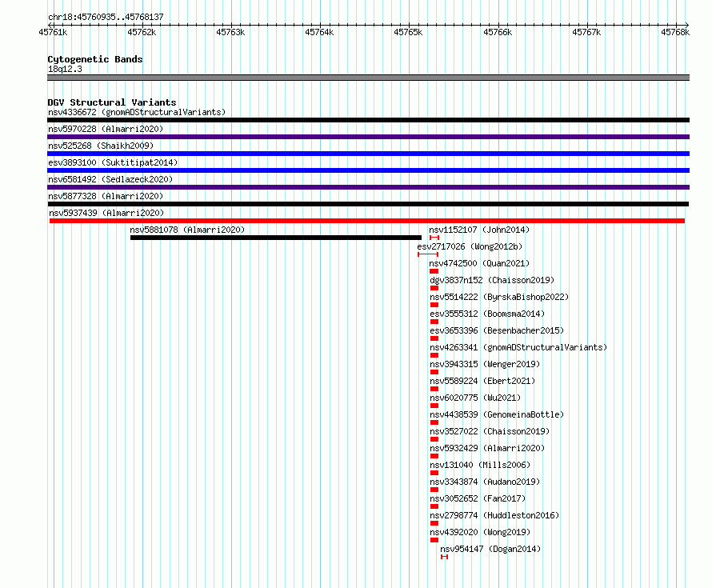Open the nsv3527022 (Chaisson2019) variant
This screenshot has height=588, width=712.
click(490, 431)
